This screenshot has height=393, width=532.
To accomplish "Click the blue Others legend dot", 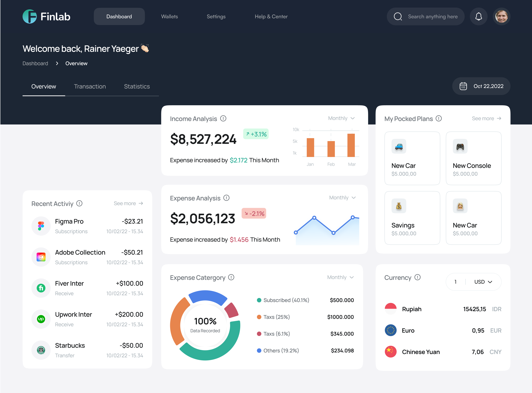I will click(x=259, y=351).
